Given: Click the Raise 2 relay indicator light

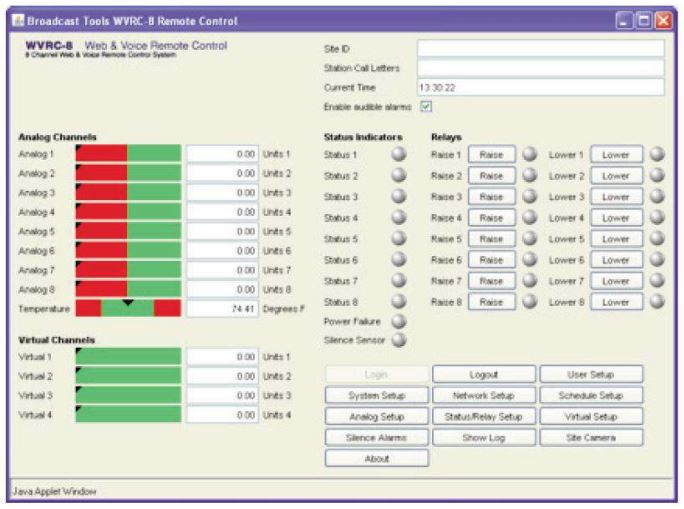Looking at the screenshot, I should (530, 175).
